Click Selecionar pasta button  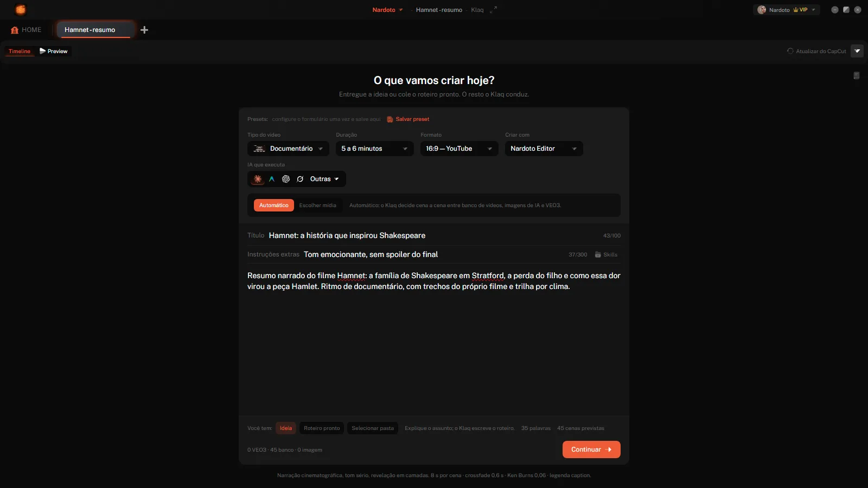pos(373,428)
